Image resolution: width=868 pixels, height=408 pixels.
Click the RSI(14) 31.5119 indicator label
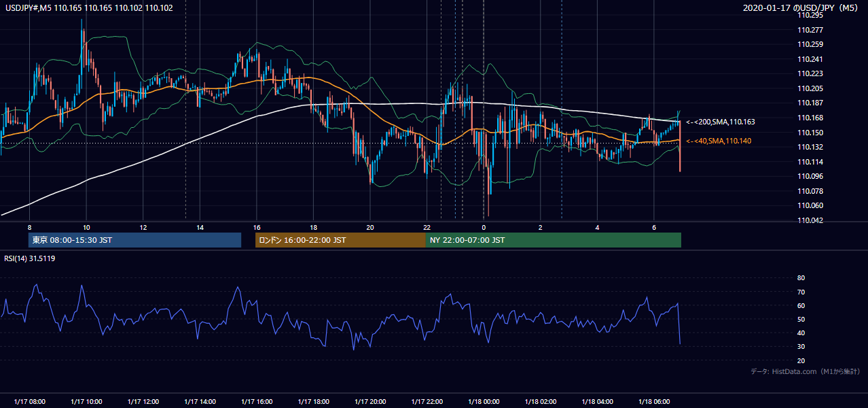pos(31,258)
